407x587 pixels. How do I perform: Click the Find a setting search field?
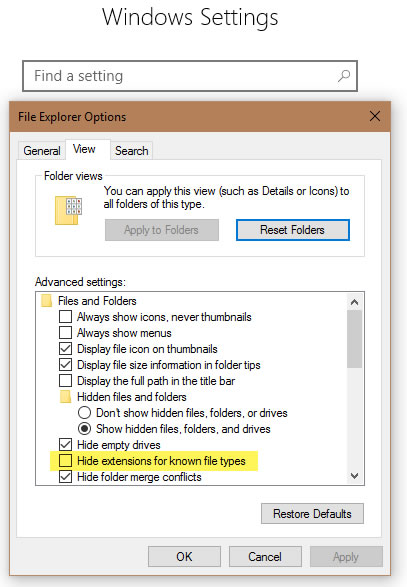[x=190, y=76]
